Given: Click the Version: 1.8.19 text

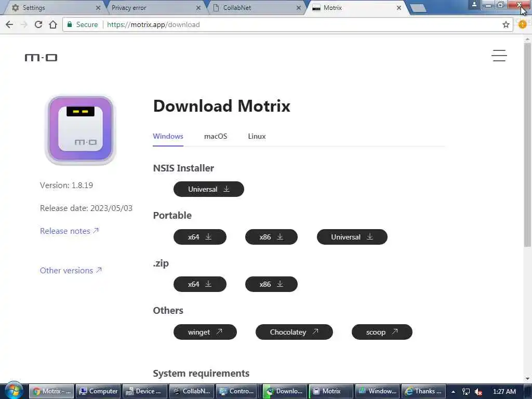Looking at the screenshot, I should click(x=66, y=185).
